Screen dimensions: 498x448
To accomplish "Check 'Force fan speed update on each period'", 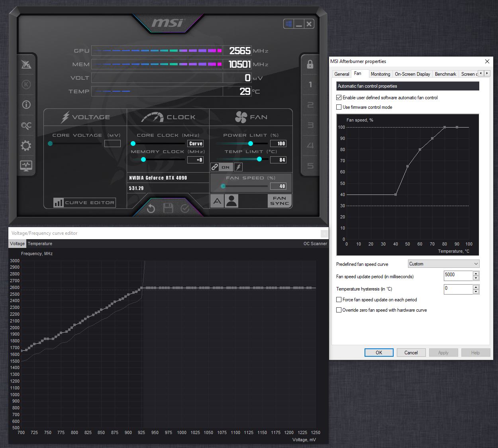I will [339, 300].
